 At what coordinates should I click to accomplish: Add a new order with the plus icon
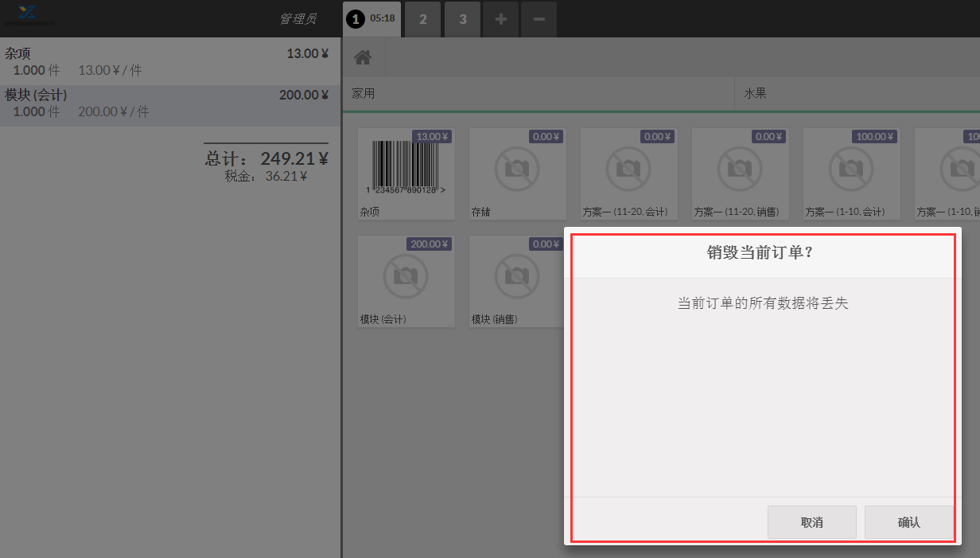tap(500, 19)
